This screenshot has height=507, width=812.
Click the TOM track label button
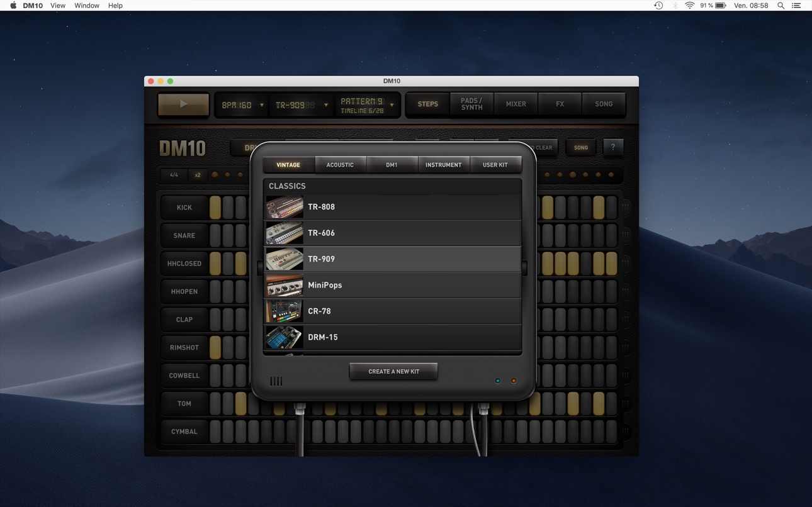184,403
